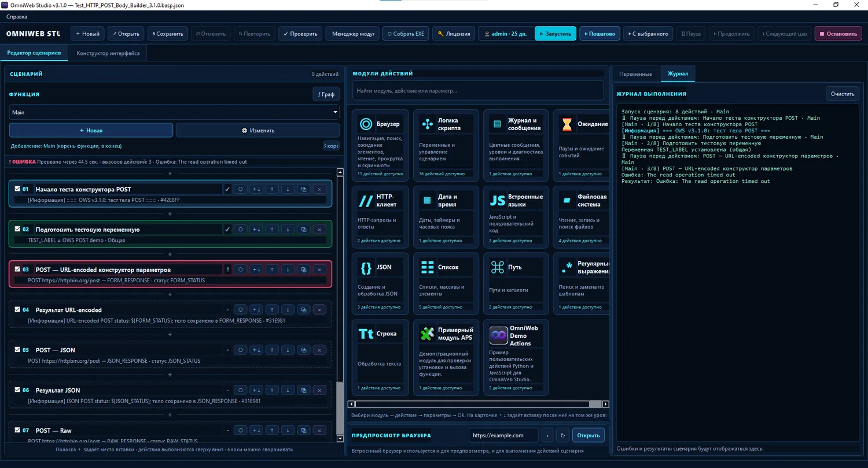The width and height of the screenshot is (868, 468).
Task: Switch to Переменные tab
Action: [635, 74]
